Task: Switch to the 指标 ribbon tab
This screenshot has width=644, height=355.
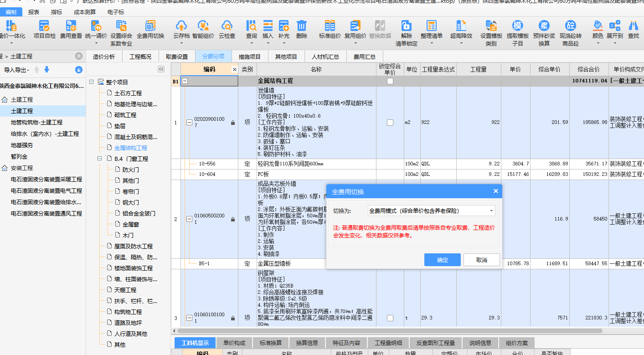Action: click(x=57, y=12)
